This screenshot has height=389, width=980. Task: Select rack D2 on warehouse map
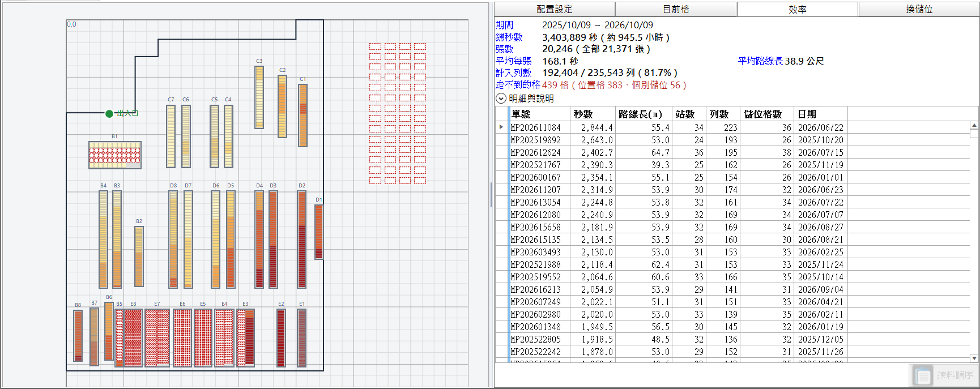(302, 240)
